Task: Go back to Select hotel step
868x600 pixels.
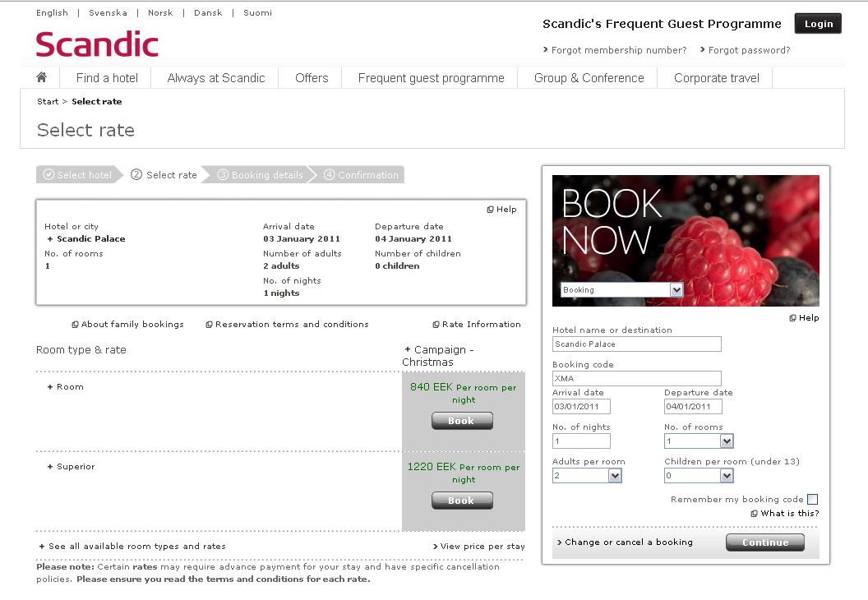Action: point(78,175)
